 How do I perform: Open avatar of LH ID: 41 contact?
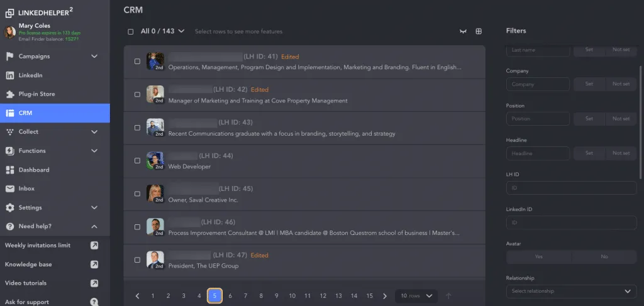155,61
